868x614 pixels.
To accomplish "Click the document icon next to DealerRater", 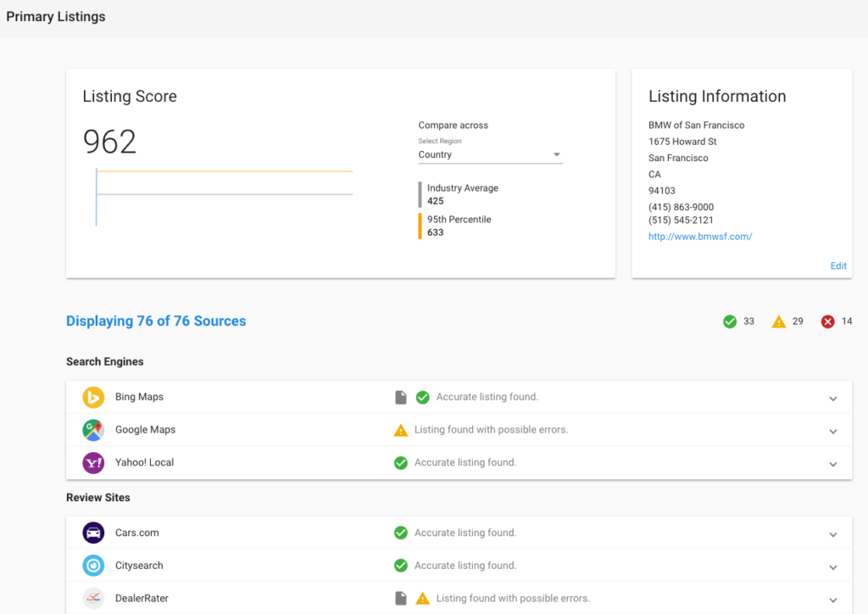I will [x=401, y=598].
